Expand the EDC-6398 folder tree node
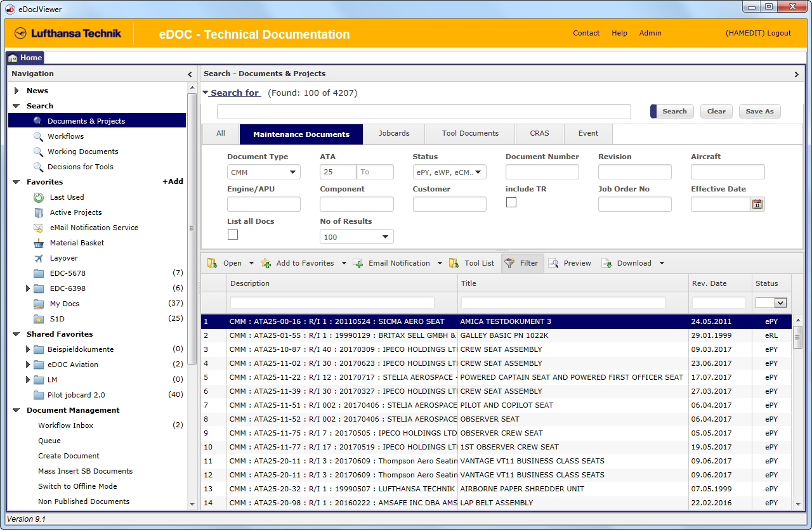812x530 pixels. [x=28, y=288]
